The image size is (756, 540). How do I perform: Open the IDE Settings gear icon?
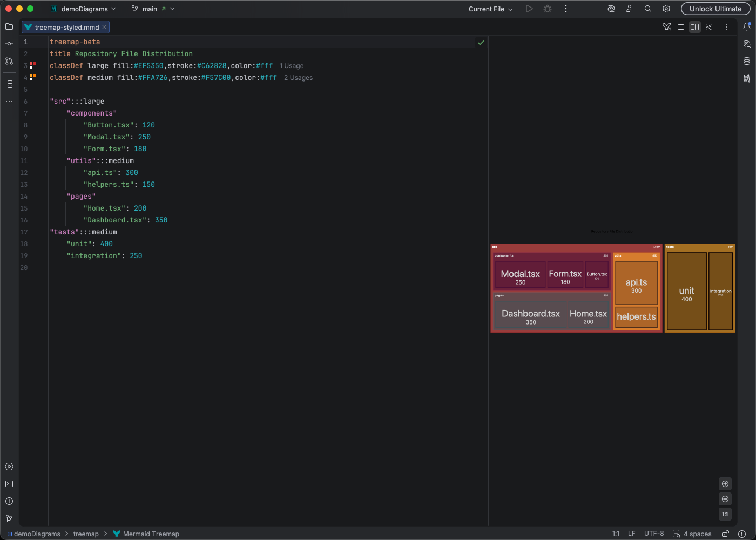point(666,9)
